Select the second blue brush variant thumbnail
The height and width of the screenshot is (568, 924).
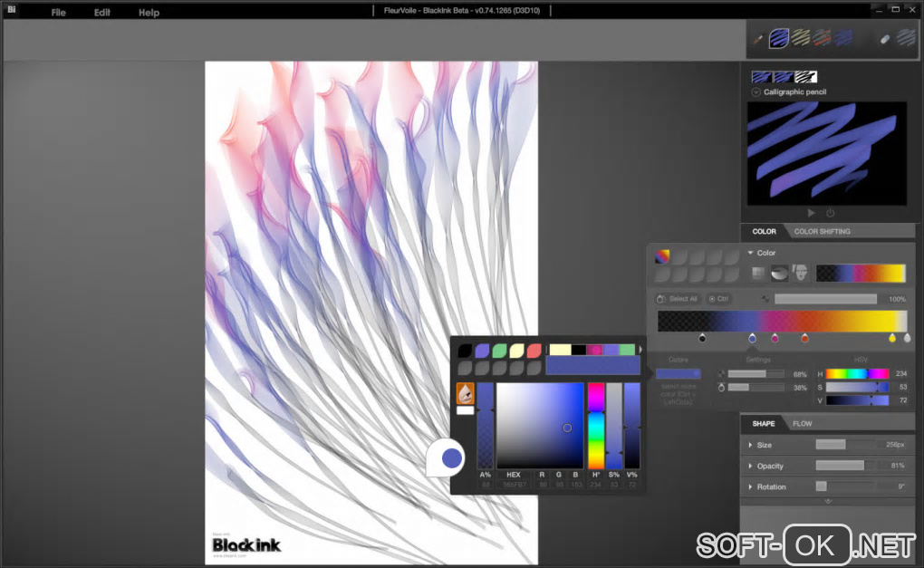[x=783, y=77]
